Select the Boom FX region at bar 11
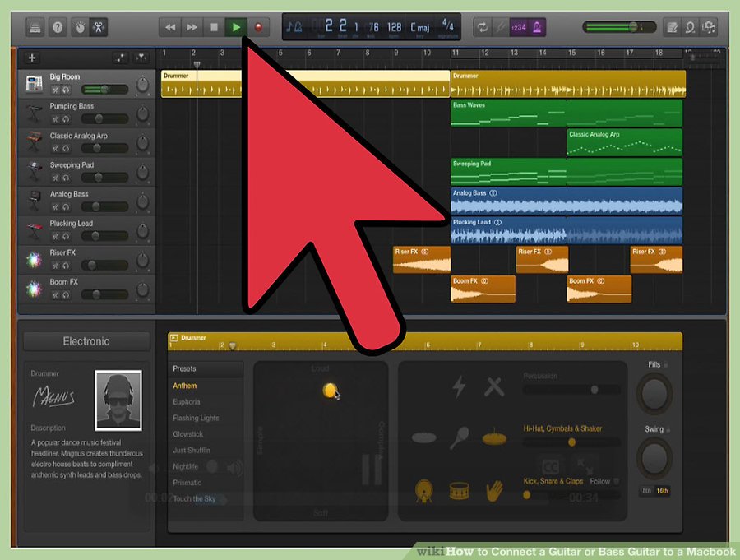 (x=483, y=289)
